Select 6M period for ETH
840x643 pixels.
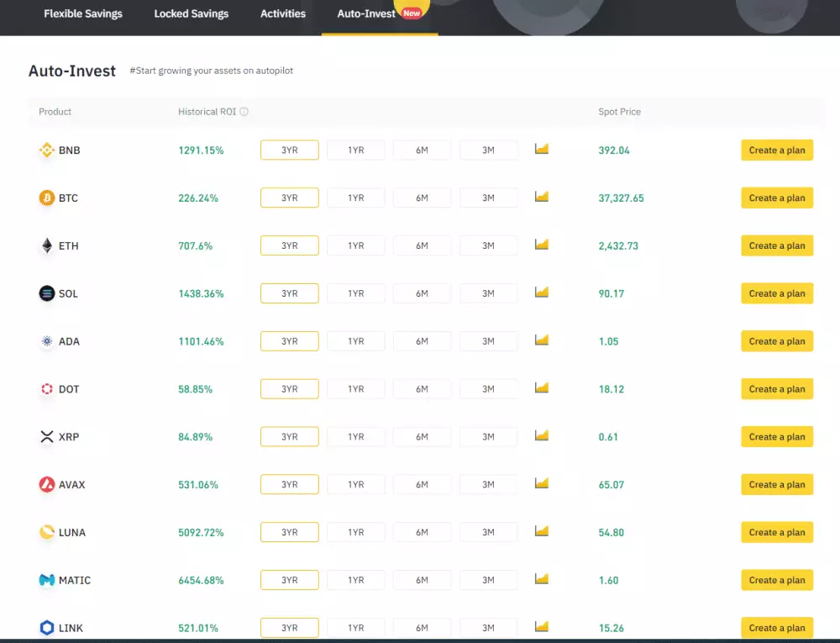[422, 245]
